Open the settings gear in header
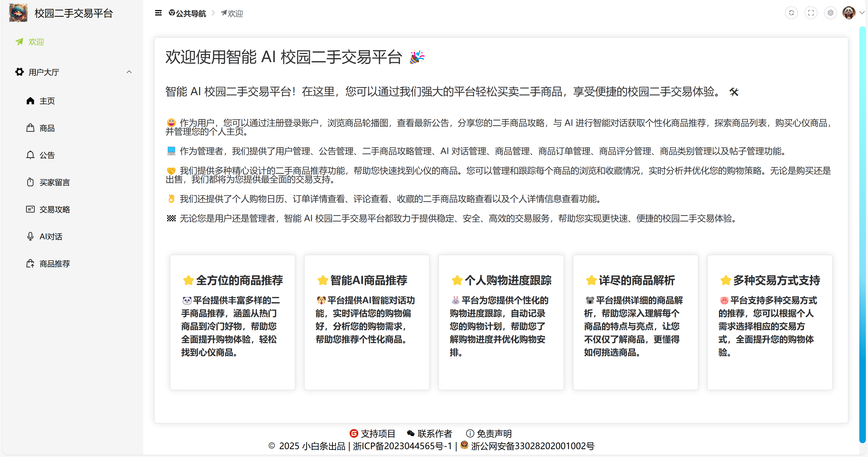This screenshot has width=868, height=457. tap(830, 13)
